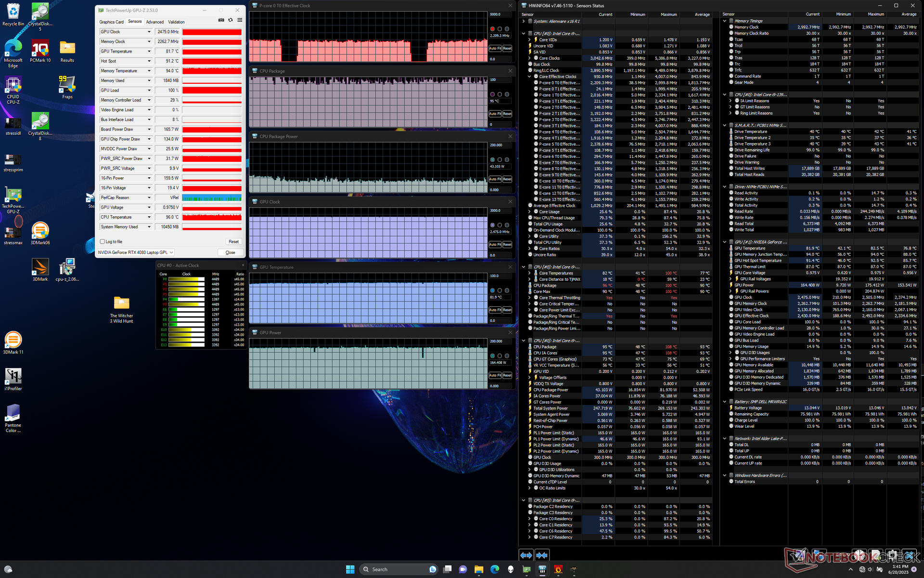This screenshot has height=578, width=924.
Task: Open the GPU Clock sensor dropdown
Action: click(149, 32)
